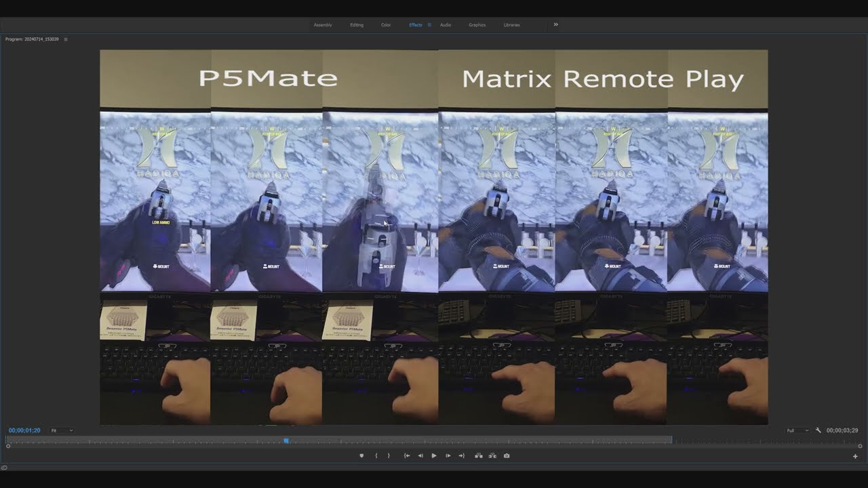Switch to the Libraries workspace
Viewport: 868px width, 488px height.
pos(512,25)
